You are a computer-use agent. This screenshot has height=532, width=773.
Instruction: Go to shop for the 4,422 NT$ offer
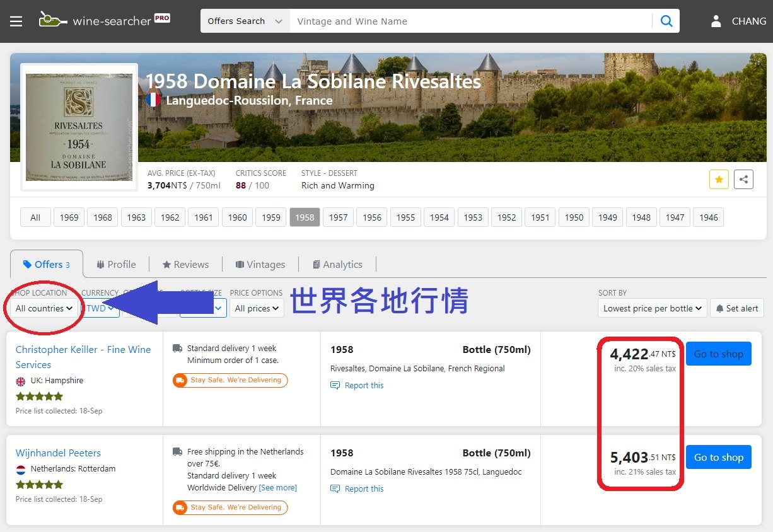(x=719, y=354)
